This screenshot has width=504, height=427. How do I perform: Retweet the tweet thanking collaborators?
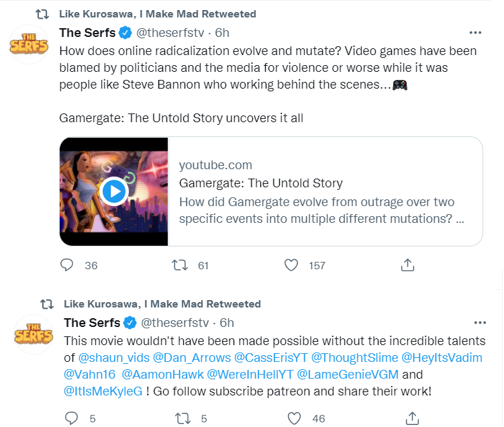[181, 418]
